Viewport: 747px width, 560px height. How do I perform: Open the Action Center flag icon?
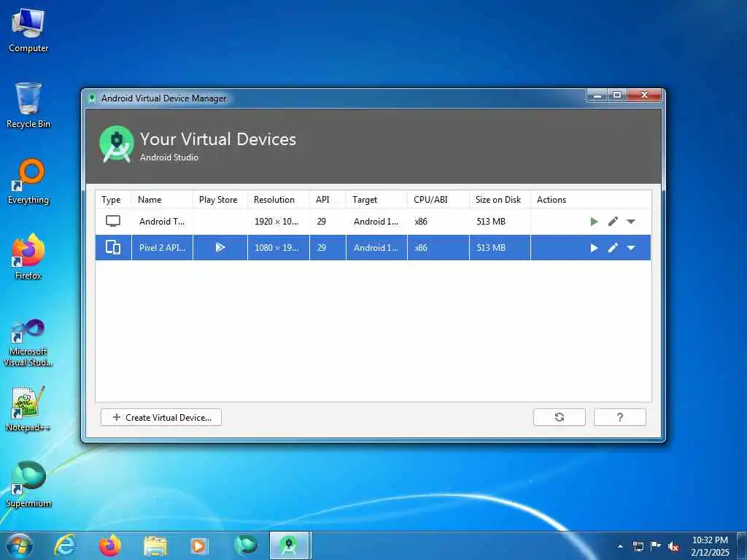[656, 546]
